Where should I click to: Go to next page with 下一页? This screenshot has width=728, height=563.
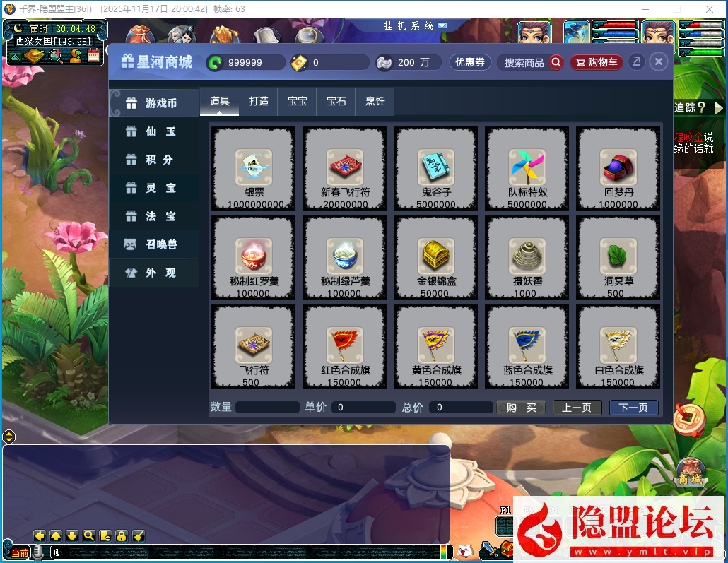(x=633, y=408)
